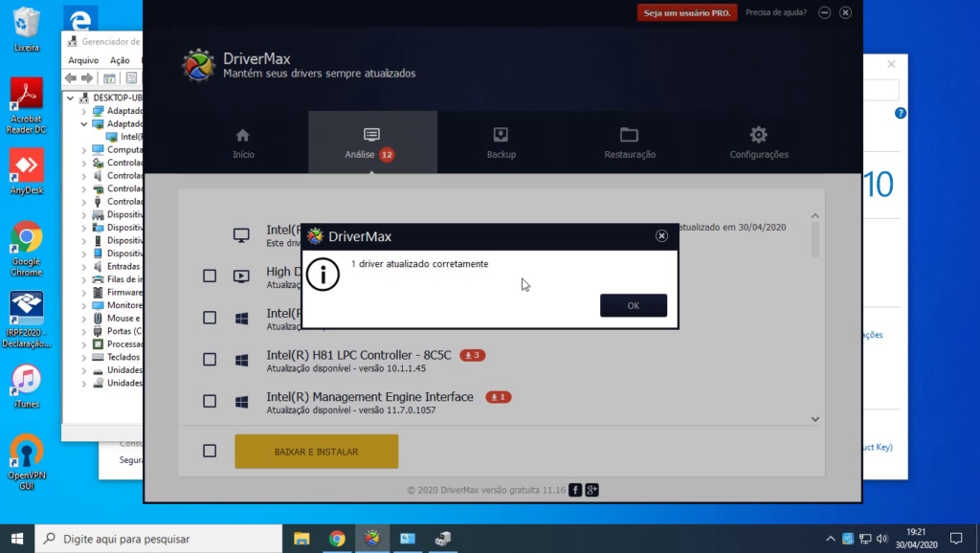Open the notification center icon
Viewport: 980px width, 553px height.
pyautogui.click(x=956, y=539)
